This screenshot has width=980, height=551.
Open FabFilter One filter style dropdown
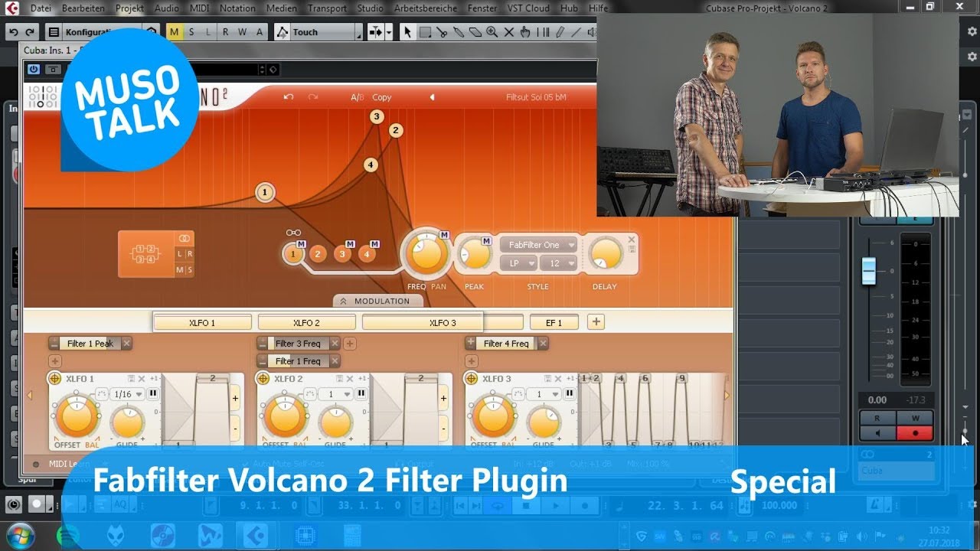point(538,245)
